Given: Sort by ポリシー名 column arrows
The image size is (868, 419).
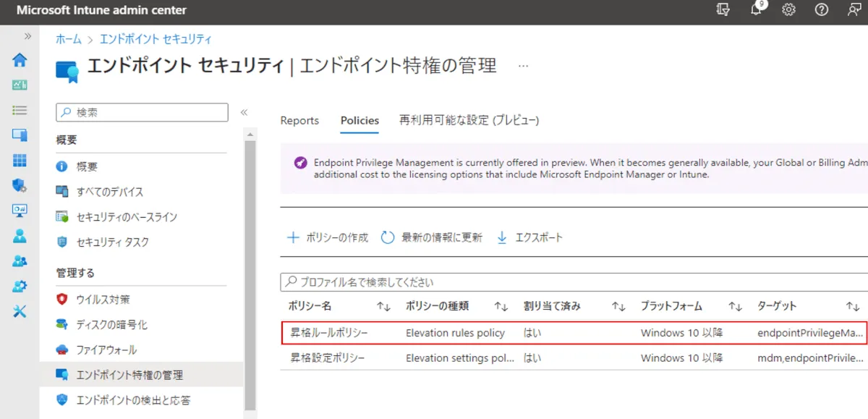Looking at the screenshot, I should pos(383,307).
